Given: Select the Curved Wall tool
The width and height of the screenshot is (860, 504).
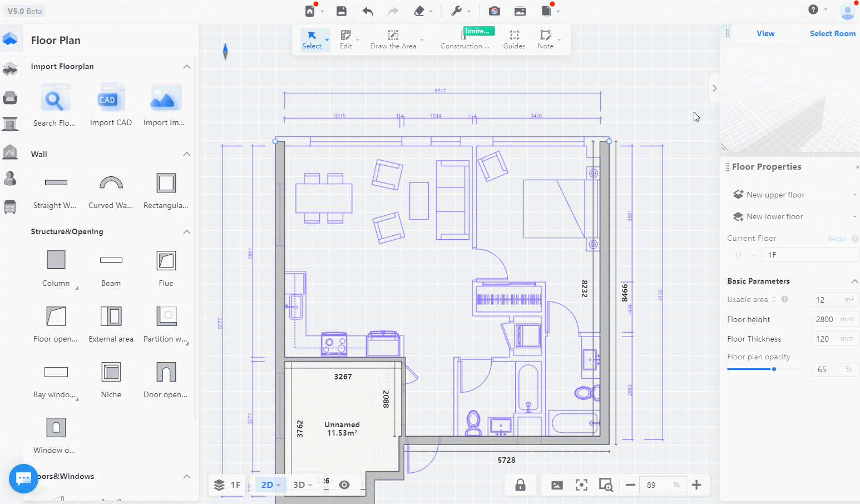Looking at the screenshot, I should pyautogui.click(x=111, y=183).
